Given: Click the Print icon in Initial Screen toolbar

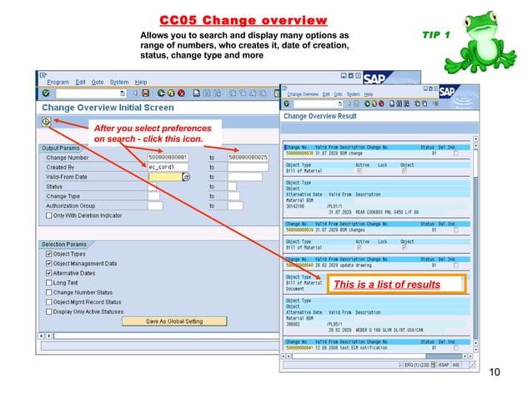Looking at the screenshot, I should [197, 93].
